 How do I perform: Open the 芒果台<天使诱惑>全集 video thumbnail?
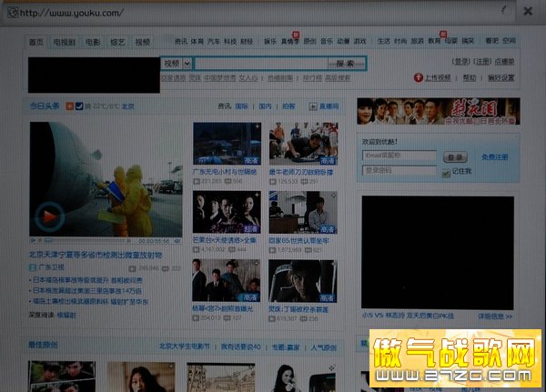click(x=227, y=212)
